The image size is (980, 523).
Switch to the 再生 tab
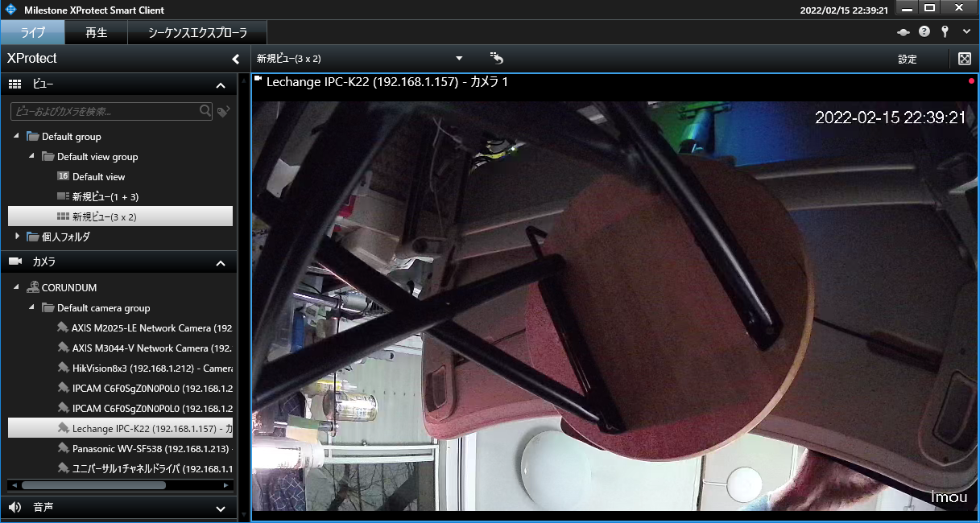(x=97, y=33)
